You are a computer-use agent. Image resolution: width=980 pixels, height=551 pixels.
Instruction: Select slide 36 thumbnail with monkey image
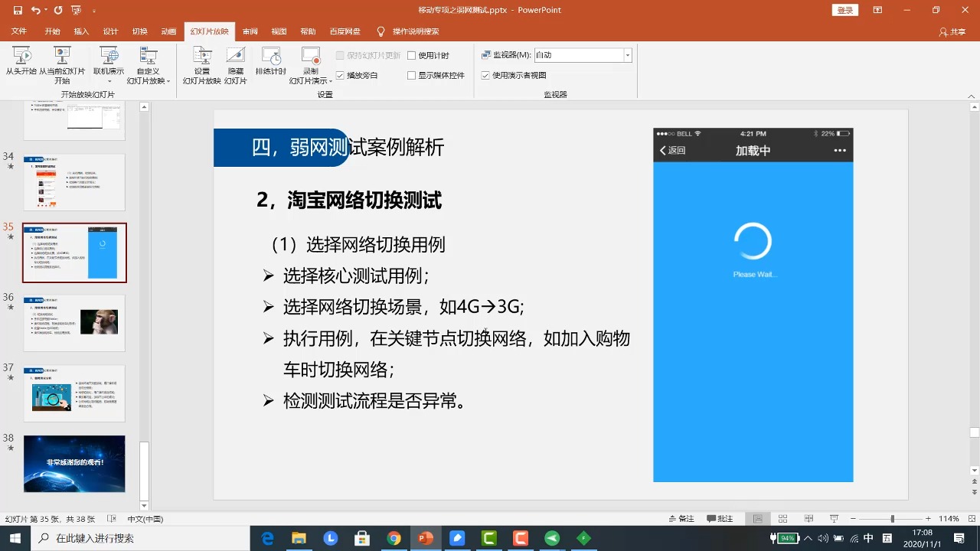coord(74,323)
